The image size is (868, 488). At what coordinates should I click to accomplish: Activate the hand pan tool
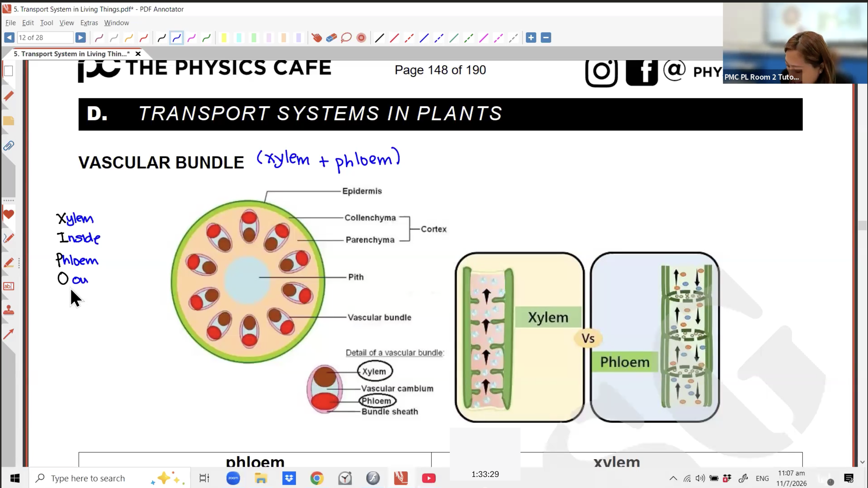point(317,38)
